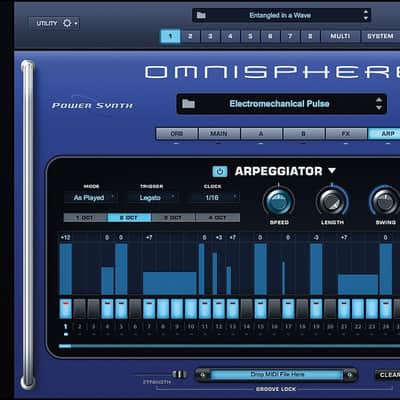Set arpeggiator range to 4 OCT
The height and width of the screenshot is (400, 400).
(218, 218)
